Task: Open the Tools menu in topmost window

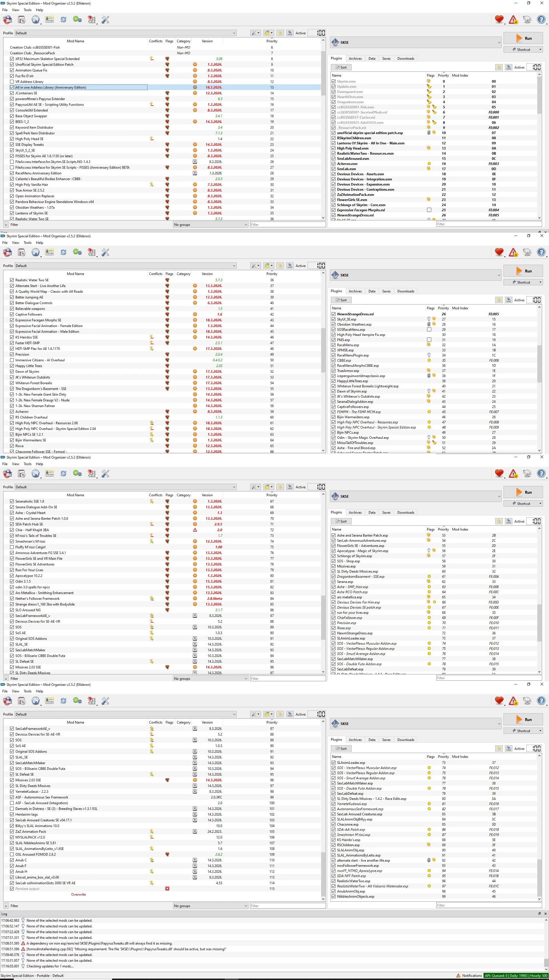Action: point(27,10)
